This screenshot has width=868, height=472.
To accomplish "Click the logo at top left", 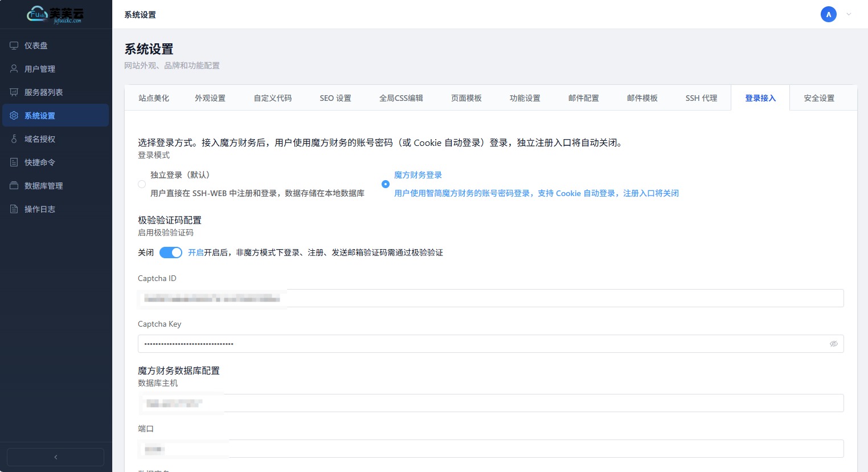I will point(55,15).
